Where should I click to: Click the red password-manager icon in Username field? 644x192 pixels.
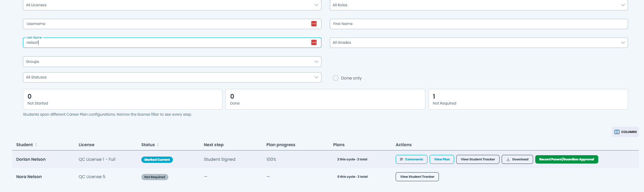coord(314,24)
